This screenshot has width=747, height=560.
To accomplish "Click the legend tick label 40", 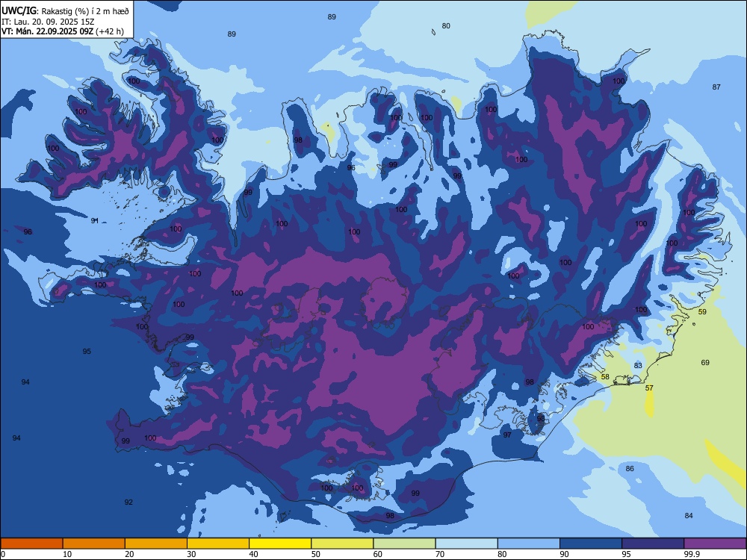I will pyautogui.click(x=254, y=554).
